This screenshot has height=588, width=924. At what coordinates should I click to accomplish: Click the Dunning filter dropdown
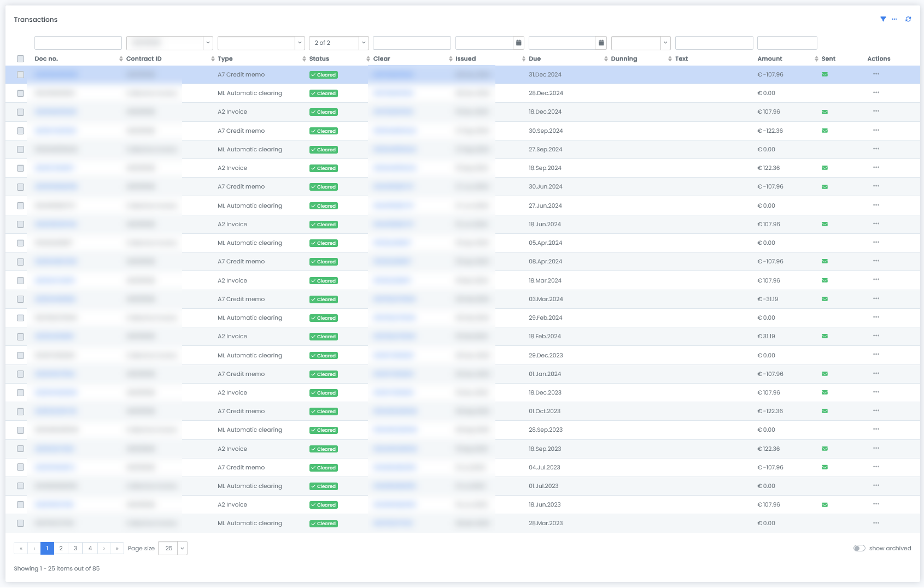(x=640, y=43)
